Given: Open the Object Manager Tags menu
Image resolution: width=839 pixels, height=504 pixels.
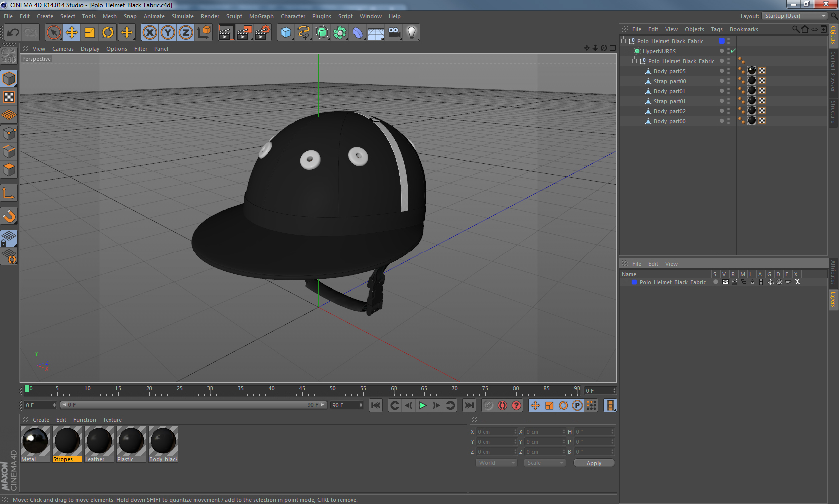Looking at the screenshot, I should coord(717,29).
